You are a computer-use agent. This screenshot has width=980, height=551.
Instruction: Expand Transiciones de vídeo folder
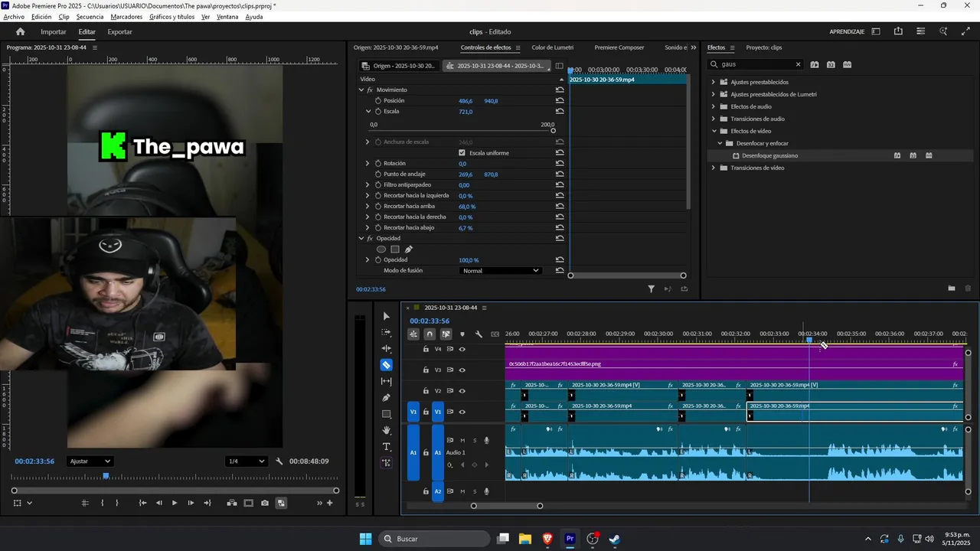coord(714,168)
